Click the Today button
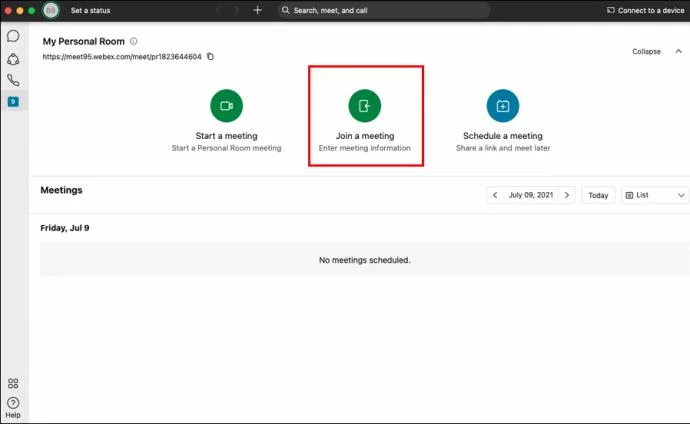Image resolution: width=690 pixels, height=424 pixels. point(598,195)
